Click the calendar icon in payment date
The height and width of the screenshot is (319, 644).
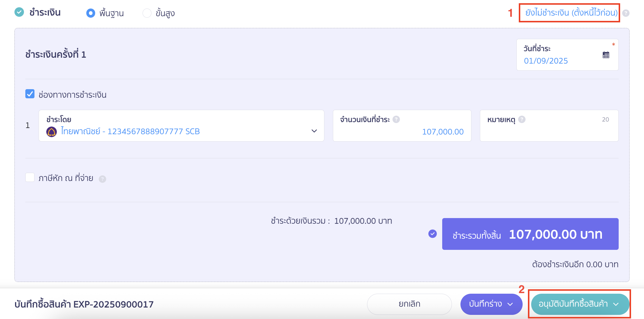coord(606,55)
